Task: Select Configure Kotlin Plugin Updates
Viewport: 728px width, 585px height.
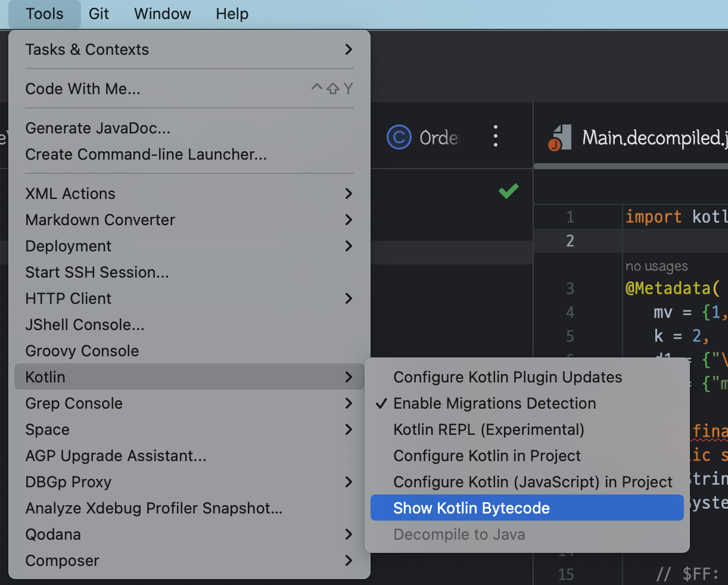Action: pos(527,377)
